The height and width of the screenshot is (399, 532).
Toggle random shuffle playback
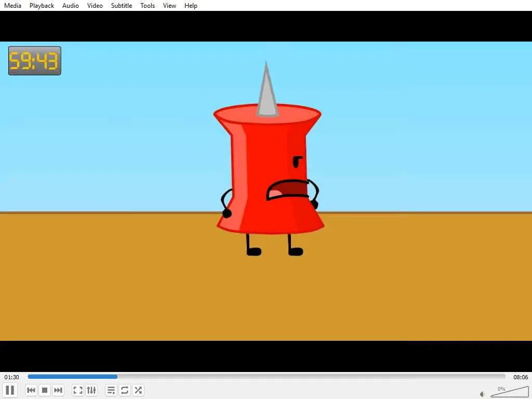138,390
